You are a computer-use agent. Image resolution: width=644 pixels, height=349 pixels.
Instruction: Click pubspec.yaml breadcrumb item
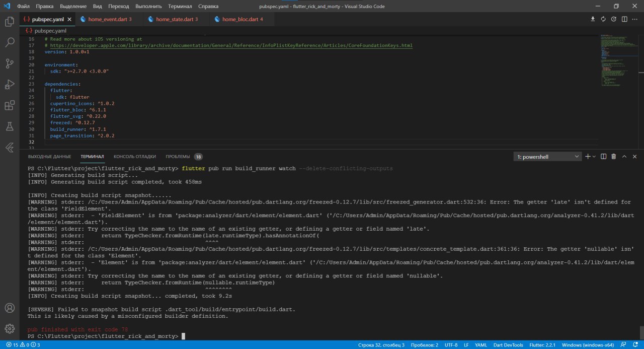46,31
